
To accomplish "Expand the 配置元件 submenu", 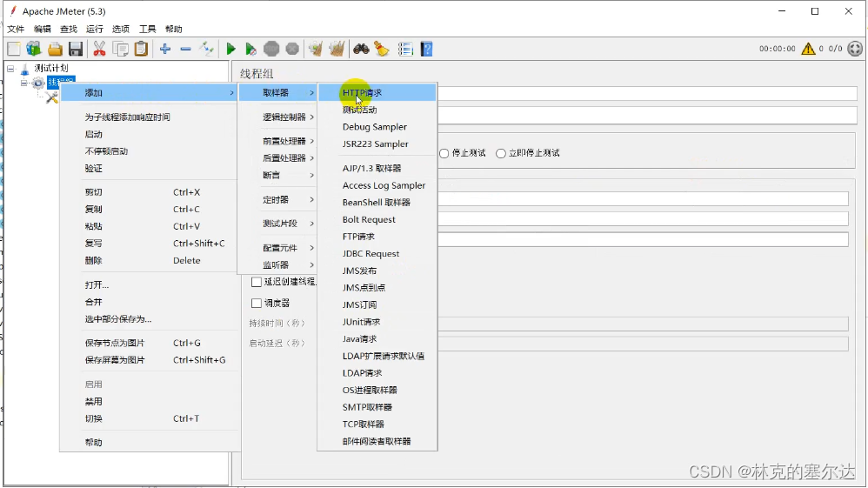I will [x=278, y=248].
